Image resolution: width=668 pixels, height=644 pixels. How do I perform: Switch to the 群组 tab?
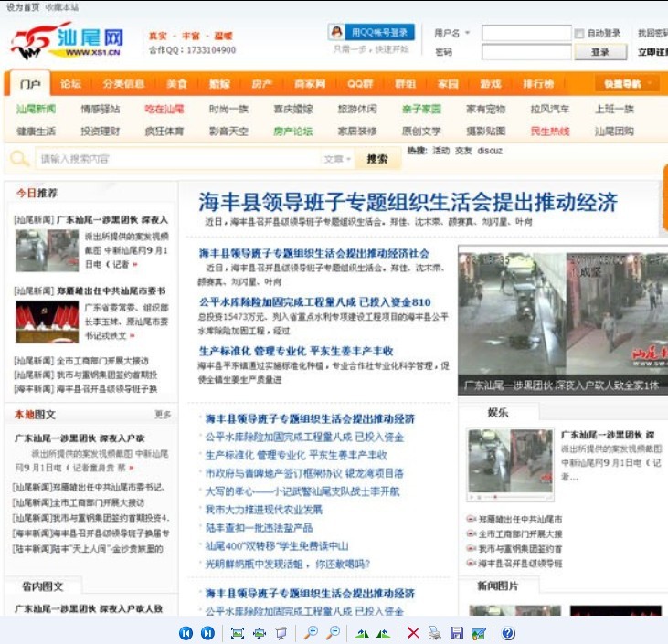coord(405,83)
